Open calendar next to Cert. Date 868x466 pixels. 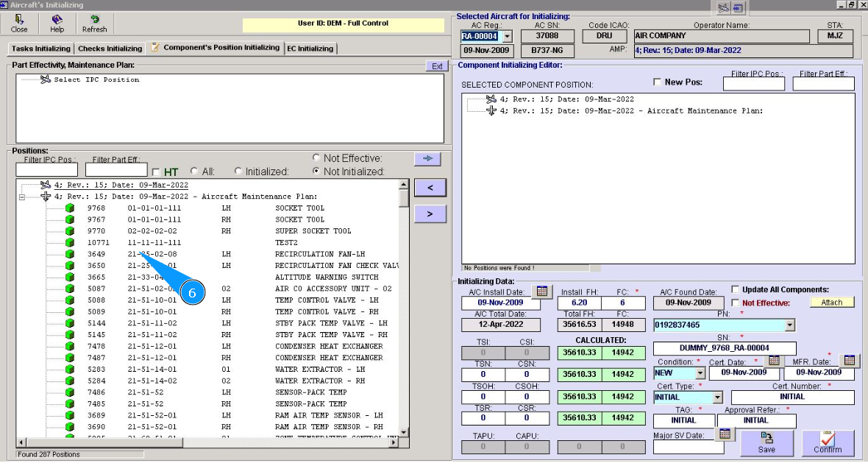(x=773, y=361)
